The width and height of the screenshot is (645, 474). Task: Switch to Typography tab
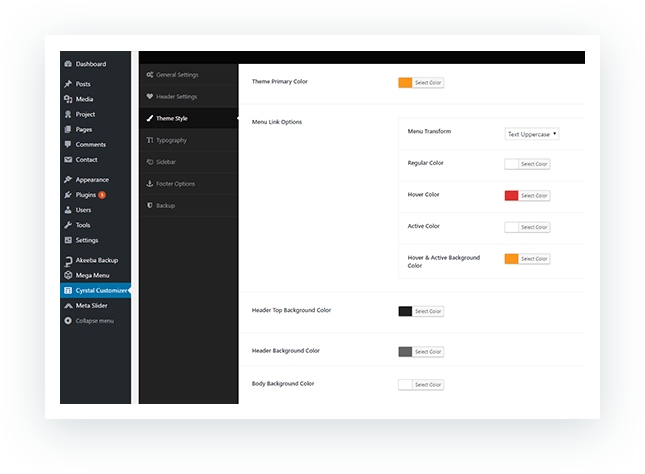(188, 140)
